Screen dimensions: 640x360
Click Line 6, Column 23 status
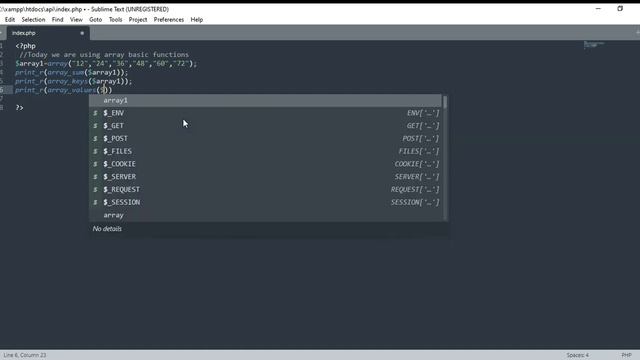pyautogui.click(x=25, y=355)
